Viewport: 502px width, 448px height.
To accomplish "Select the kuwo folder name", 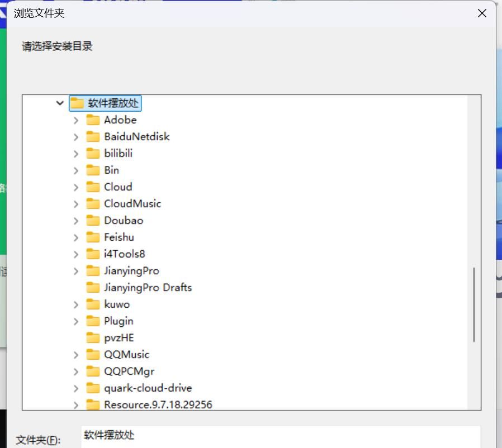I will (117, 304).
